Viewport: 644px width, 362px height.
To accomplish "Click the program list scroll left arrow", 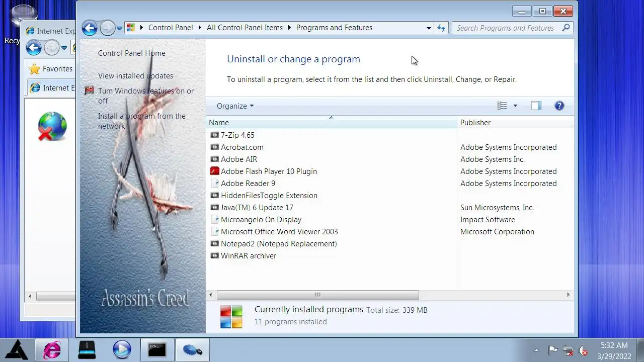I will [211, 295].
